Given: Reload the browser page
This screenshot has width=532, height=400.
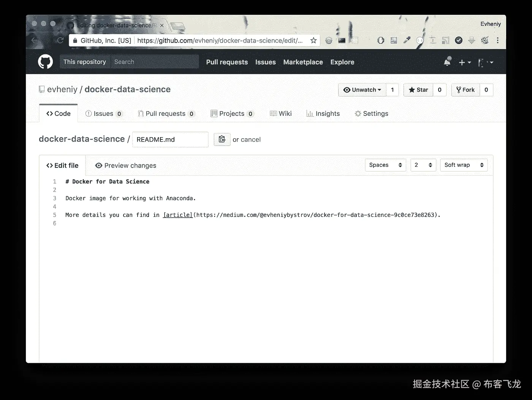Looking at the screenshot, I should tap(60, 40).
